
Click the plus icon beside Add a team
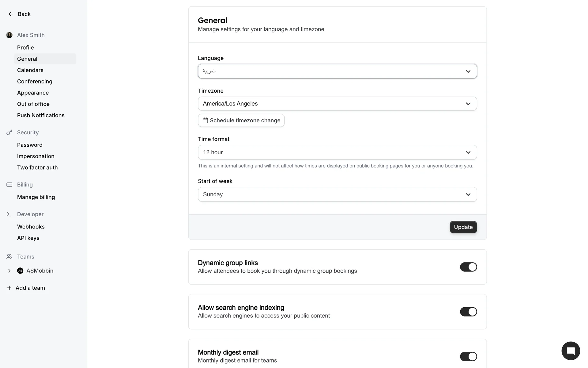(9, 288)
